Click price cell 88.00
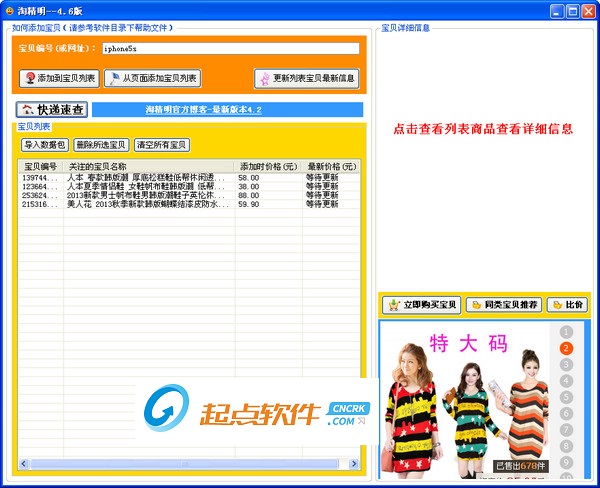Image resolution: width=600 pixels, height=488 pixels. [248, 196]
